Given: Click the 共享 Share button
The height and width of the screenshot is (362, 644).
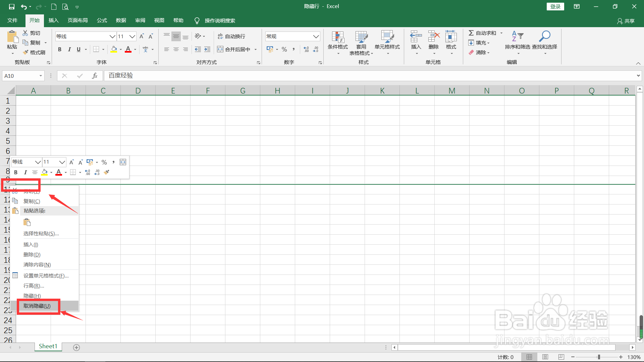Looking at the screenshot, I should tap(626, 21).
